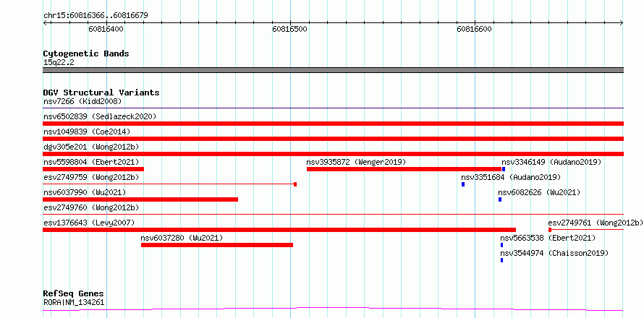Click the nsv5598804 short red bar
This screenshot has height=318, width=644.
(93, 169)
